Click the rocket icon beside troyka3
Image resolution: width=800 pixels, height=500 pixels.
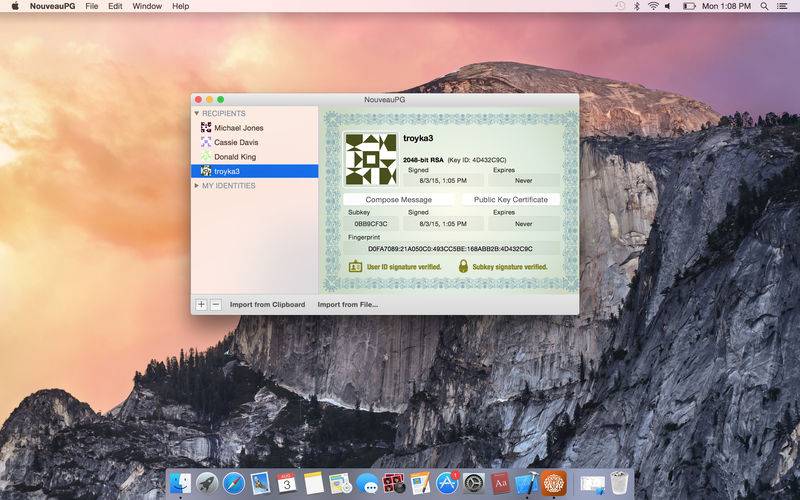click(206, 171)
